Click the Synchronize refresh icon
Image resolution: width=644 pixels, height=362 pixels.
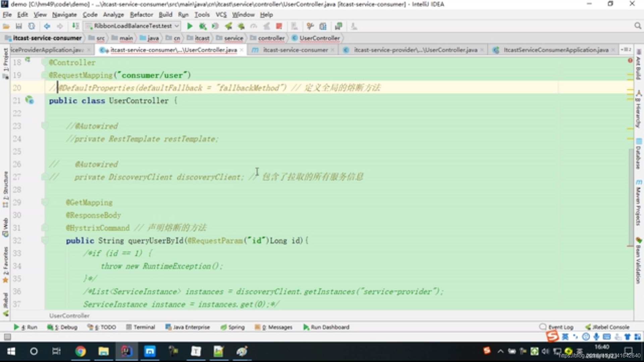pyautogui.click(x=32, y=26)
